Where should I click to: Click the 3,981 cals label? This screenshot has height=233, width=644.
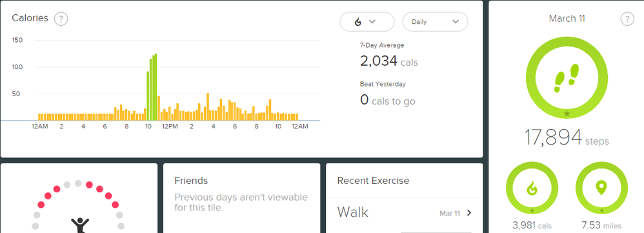tap(532, 226)
